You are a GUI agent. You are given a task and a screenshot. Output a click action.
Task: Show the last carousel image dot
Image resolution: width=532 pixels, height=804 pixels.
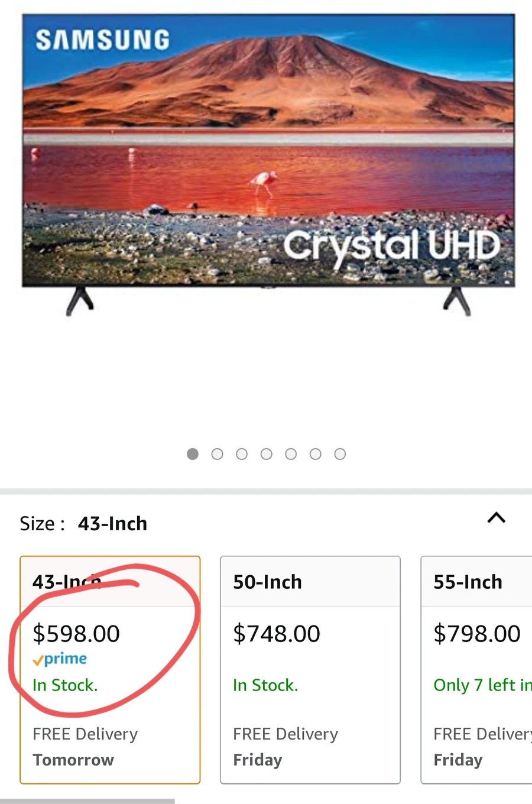pos(340,454)
